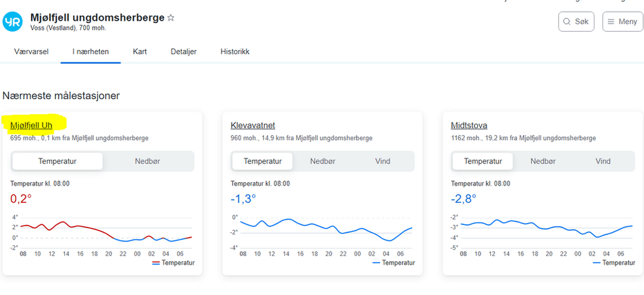644x295 pixels.
Task: Open search with the Søk button
Action: [576, 21]
